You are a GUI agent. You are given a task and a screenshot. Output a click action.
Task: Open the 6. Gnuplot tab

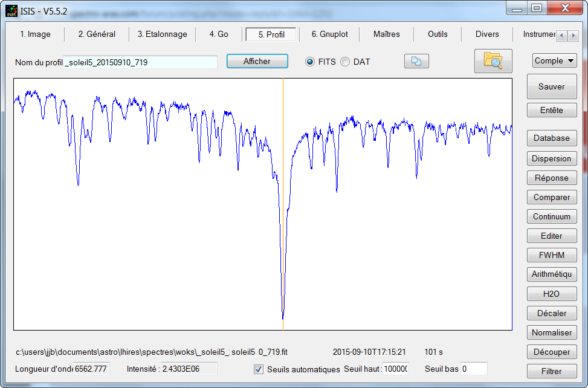pyautogui.click(x=329, y=34)
